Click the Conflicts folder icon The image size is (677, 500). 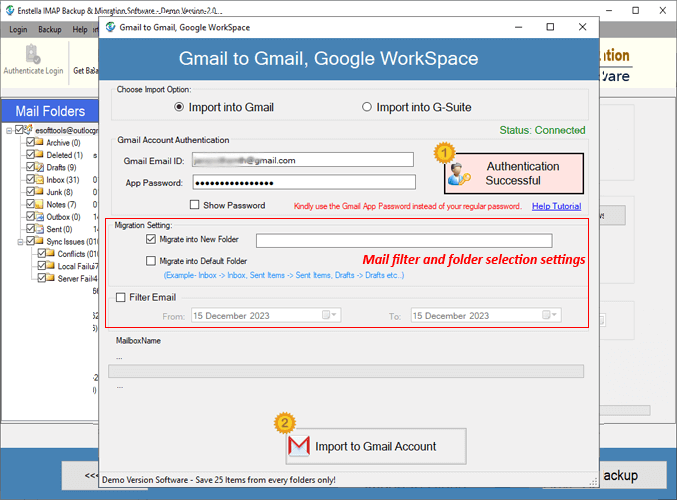[50, 253]
